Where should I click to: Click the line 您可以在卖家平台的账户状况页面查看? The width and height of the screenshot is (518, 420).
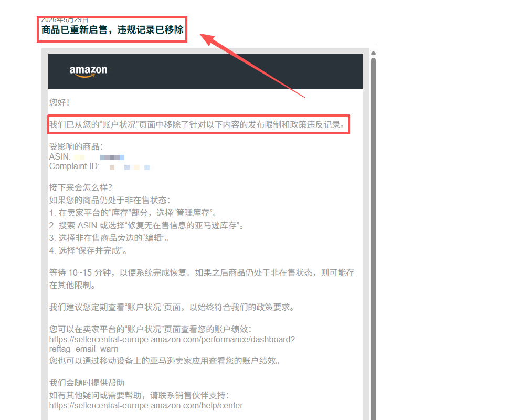tap(150, 329)
